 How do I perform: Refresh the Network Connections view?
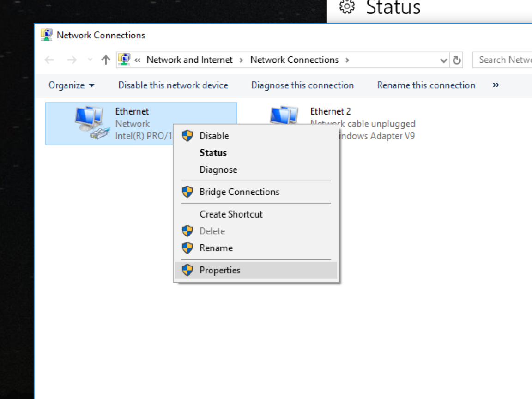[x=457, y=60]
